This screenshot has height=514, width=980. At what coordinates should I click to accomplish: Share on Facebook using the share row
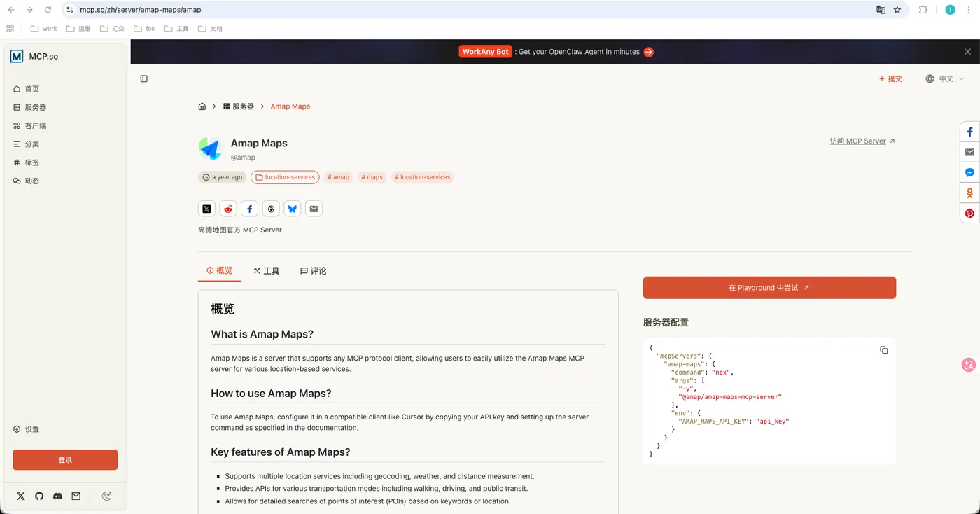(250, 209)
